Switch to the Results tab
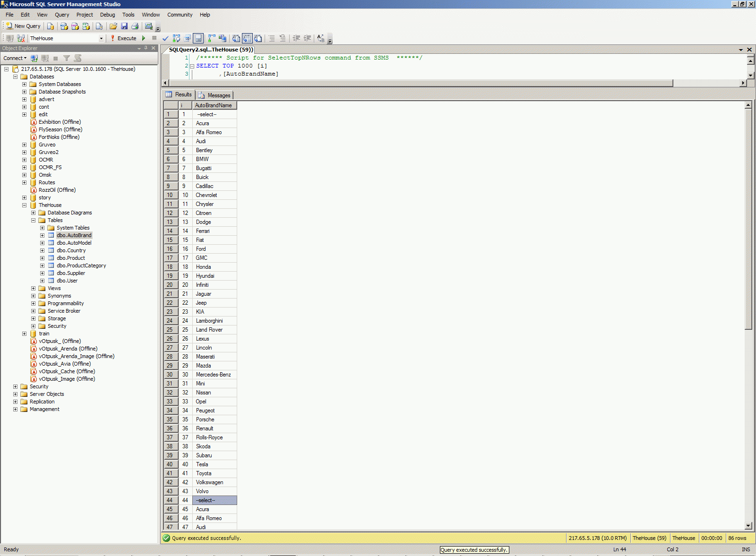The image size is (756, 556). coord(179,94)
